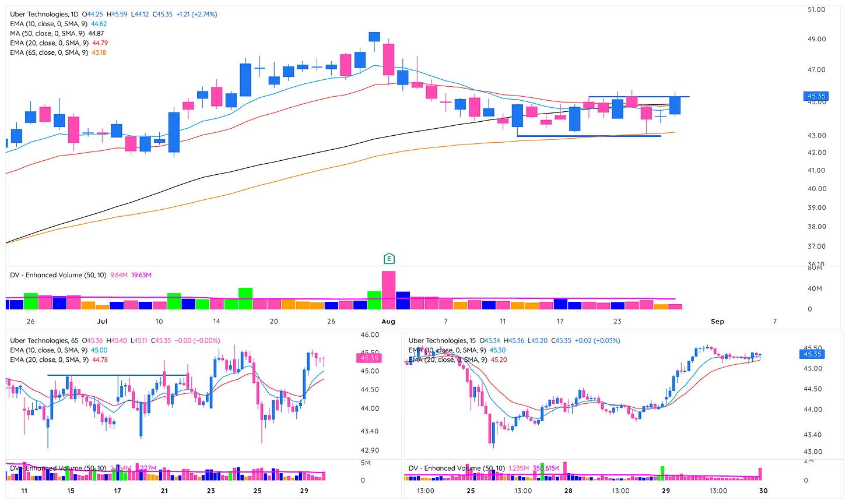The width and height of the screenshot is (849, 504).
Task: Select the EMA 10 legend showing 45.30 on the 15-minute chart
Action: tap(457, 350)
